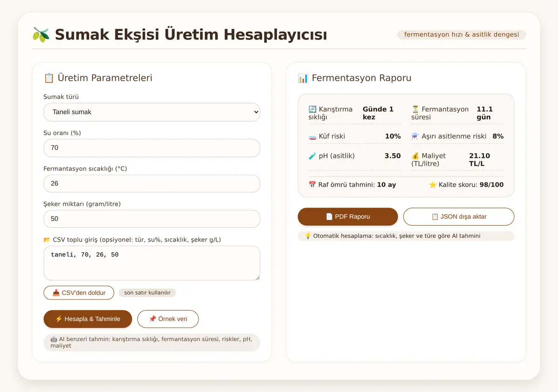Image resolution: width=558 pixels, height=392 pixels.
Task: Click the 'Günde 1 kez' value
Action: (378, 113)
